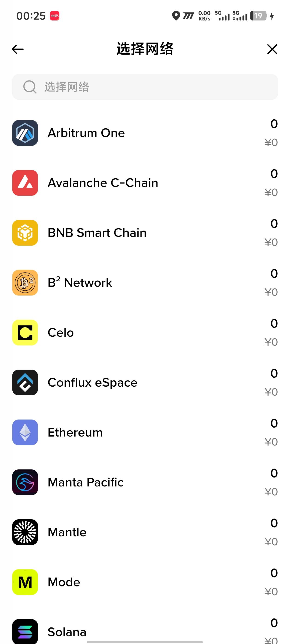Select the Mode network entry
This screenshot has height=644, width=290.
[x=64, y=582]
